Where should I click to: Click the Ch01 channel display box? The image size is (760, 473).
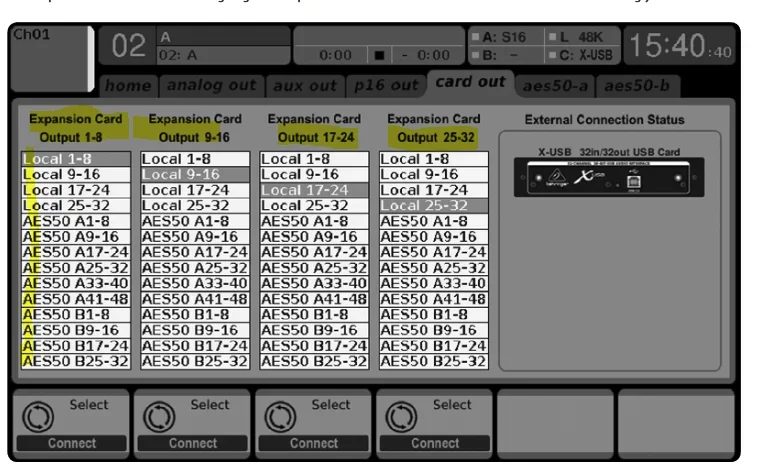[52, 59]
